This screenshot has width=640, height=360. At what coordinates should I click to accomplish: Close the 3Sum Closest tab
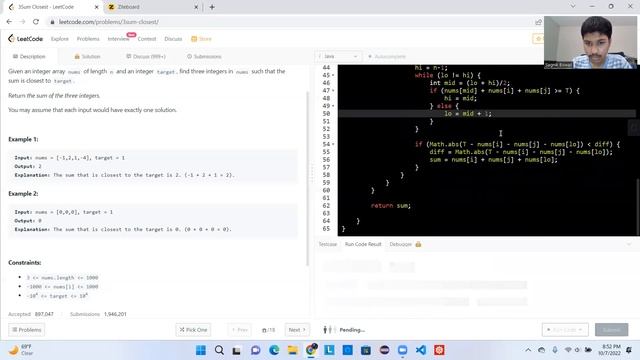tap(96, 7)
